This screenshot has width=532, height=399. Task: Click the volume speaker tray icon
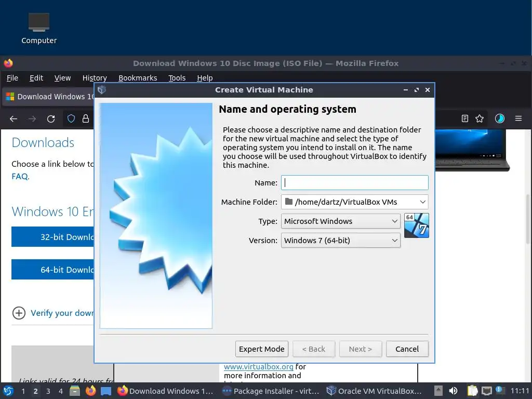pos(453,391)
